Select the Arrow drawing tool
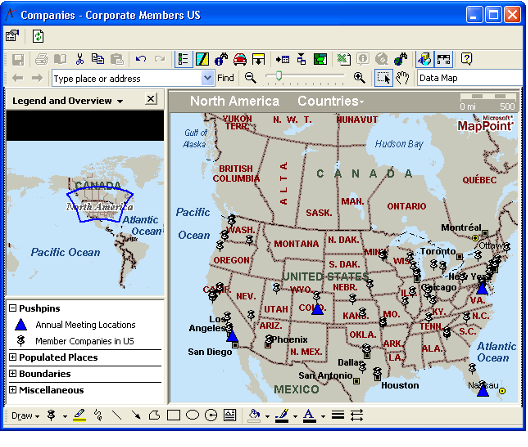Viewport: 528px width, 447px height. pyautogui.click(x=136, y=415)
